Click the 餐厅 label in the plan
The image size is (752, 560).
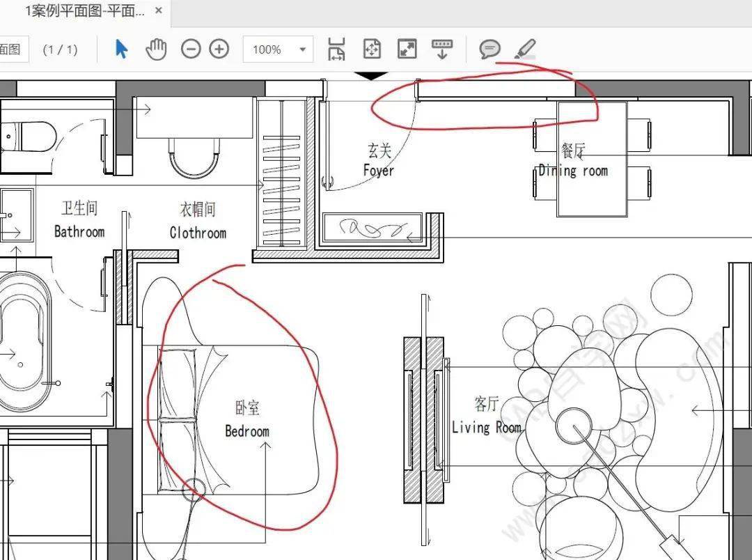click(573, 150)
